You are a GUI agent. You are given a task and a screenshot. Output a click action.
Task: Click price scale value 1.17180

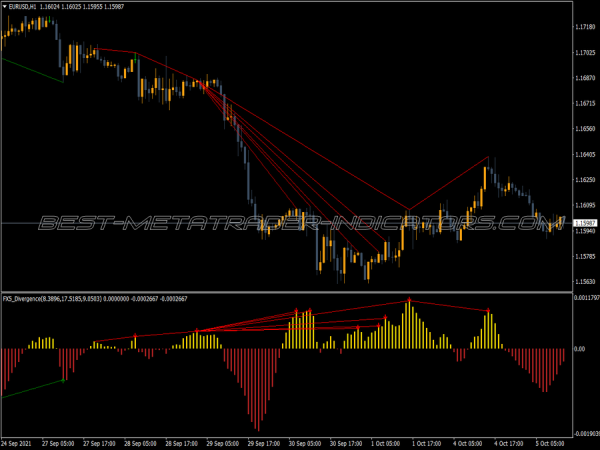click(x=585, y=27)
